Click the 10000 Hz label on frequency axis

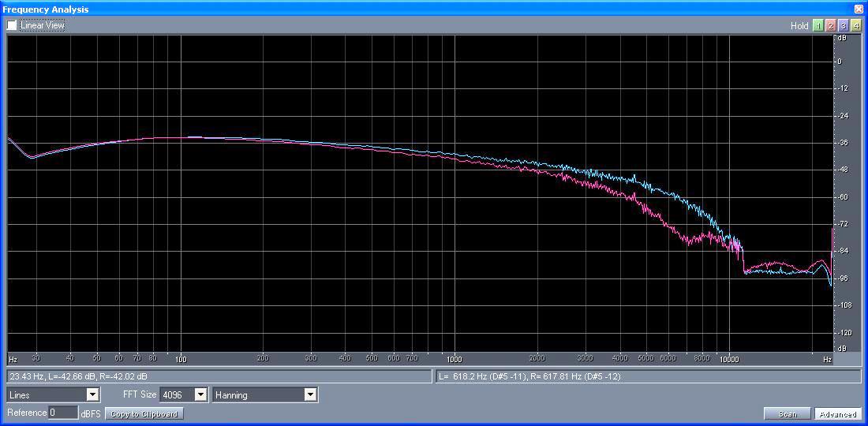728,358
